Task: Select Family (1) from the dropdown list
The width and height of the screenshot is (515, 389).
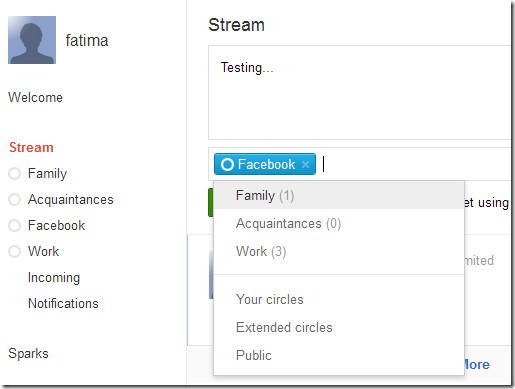Action: point(339,195)
